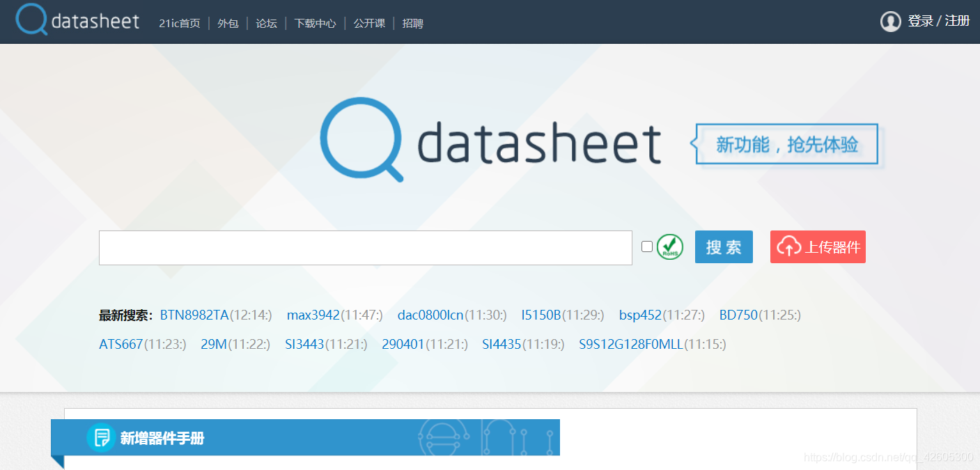Click the 新增器件手册 document icon
The height and width of the screenshot is (470, 980).
(x=102, y=437)
